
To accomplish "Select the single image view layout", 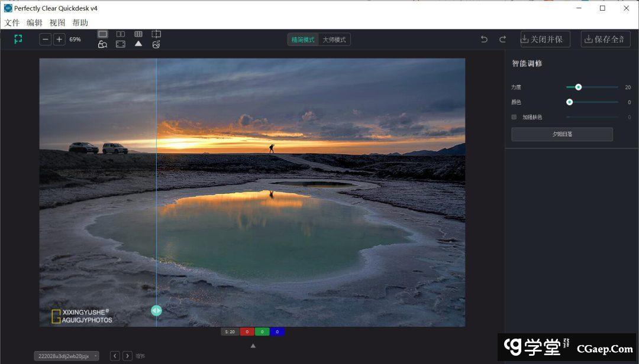I will [103, 34].
